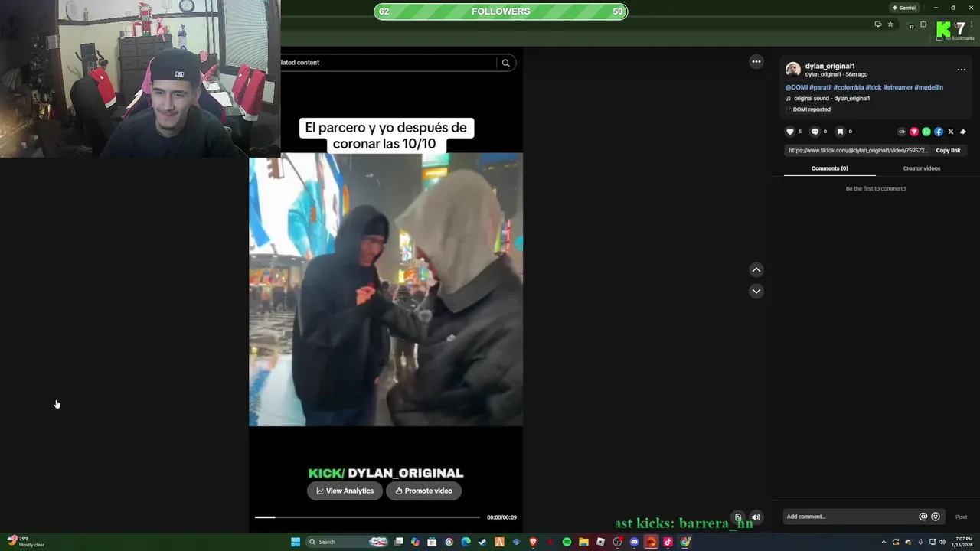The width and height of the screenshot is (980, 551).
Task: Open Roblox from the taskbar
Action: [600, 542]
